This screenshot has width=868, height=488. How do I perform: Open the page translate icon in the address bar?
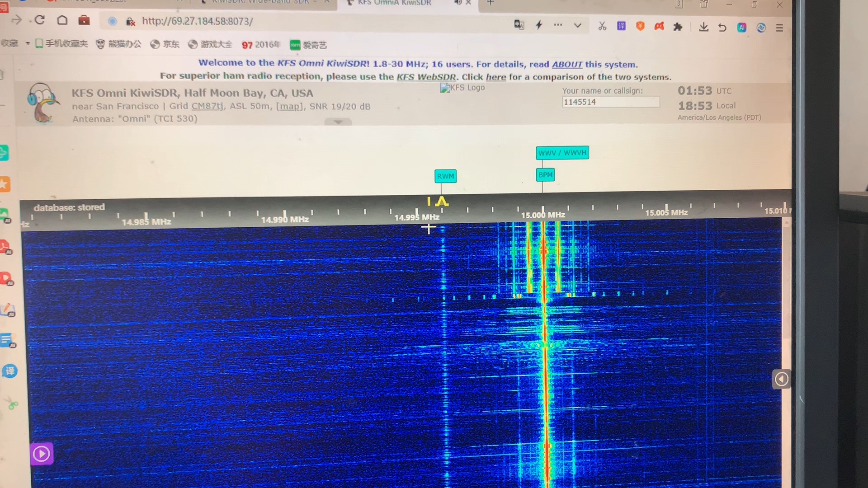click(x=519, y=25)
